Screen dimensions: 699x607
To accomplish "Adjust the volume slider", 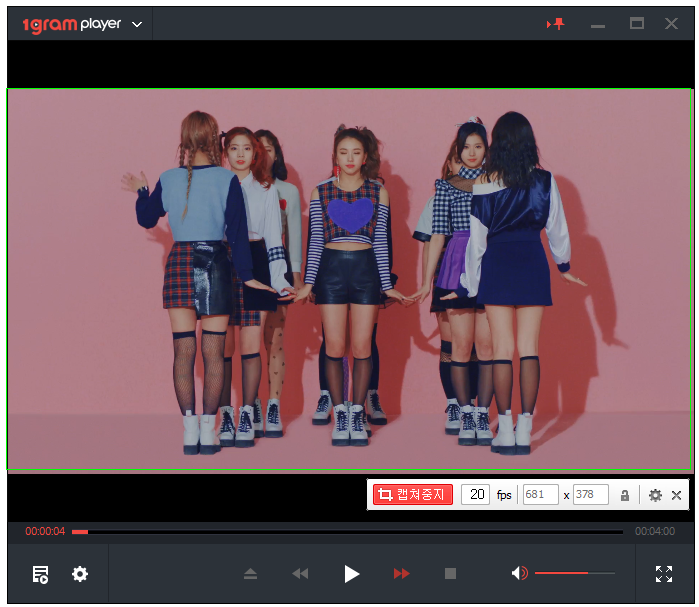I will pyautogui.click(x=575, y=573).
